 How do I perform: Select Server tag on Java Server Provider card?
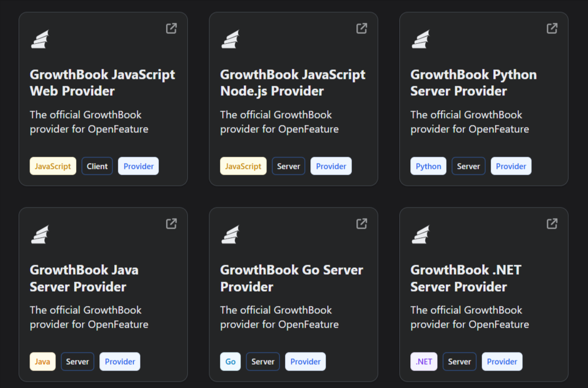[x=77, y=362]
